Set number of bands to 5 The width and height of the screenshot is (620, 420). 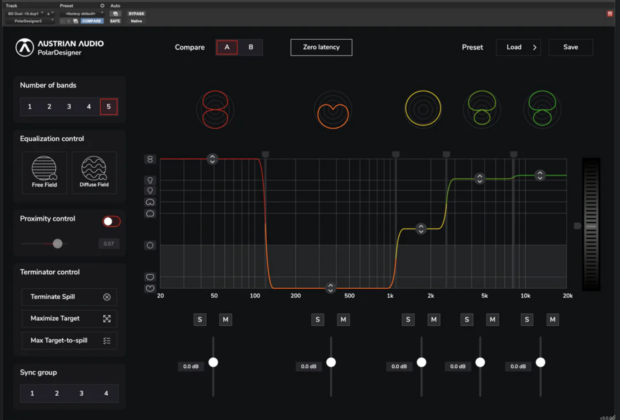click(x=109, y=107)
